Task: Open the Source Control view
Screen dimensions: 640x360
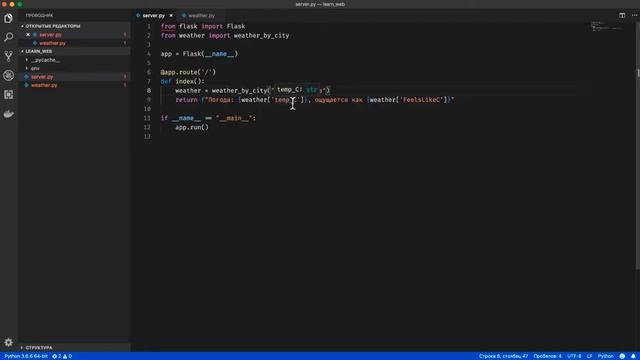Action: click(x=8, y=56)
